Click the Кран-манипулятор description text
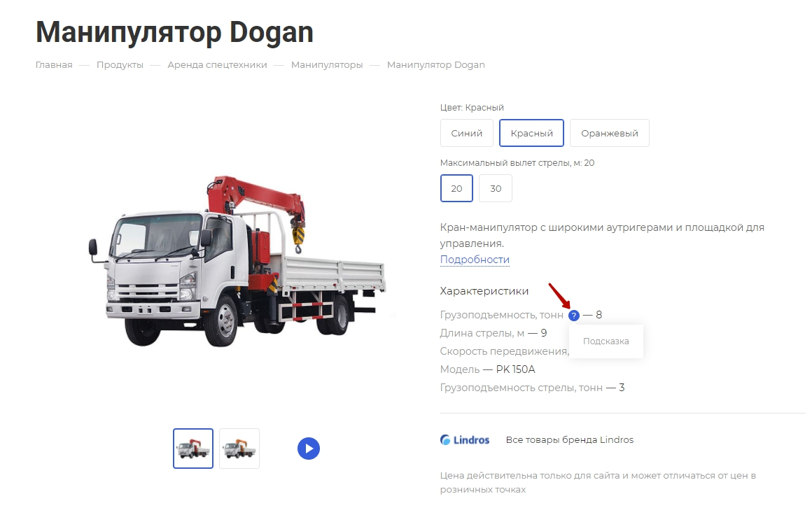 (x=602, y=235)
